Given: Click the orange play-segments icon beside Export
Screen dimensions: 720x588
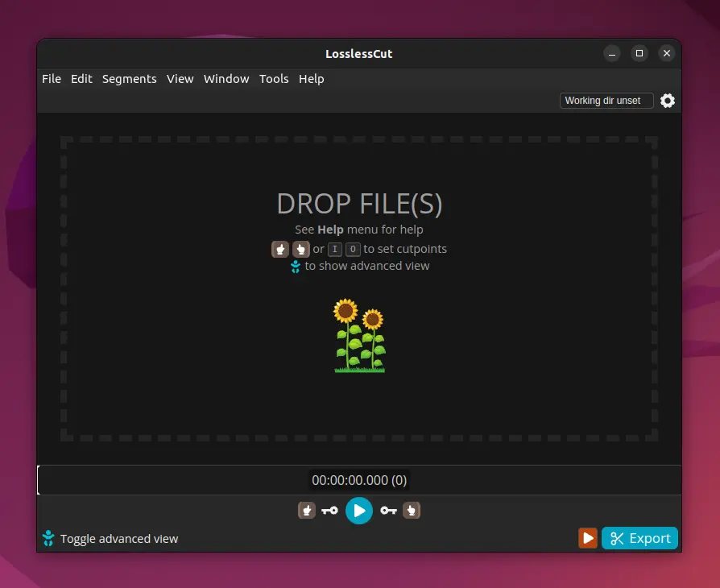Looking at the screenshot, I should [x=588, y=538].
